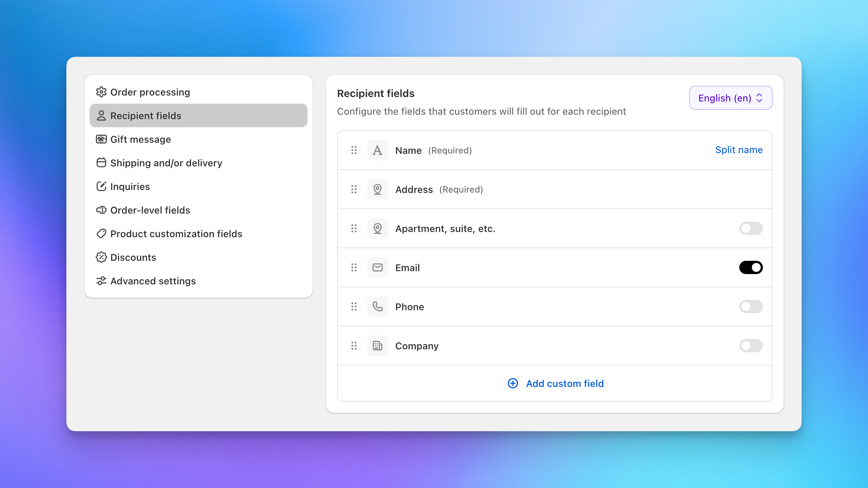This screenshot has width=868, height=488.
Task: Click the Name field label
Action: (408, 150)
